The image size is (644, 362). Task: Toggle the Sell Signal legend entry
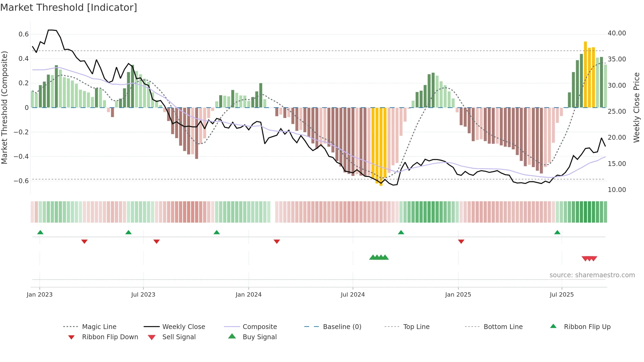[x=172, y=337]
